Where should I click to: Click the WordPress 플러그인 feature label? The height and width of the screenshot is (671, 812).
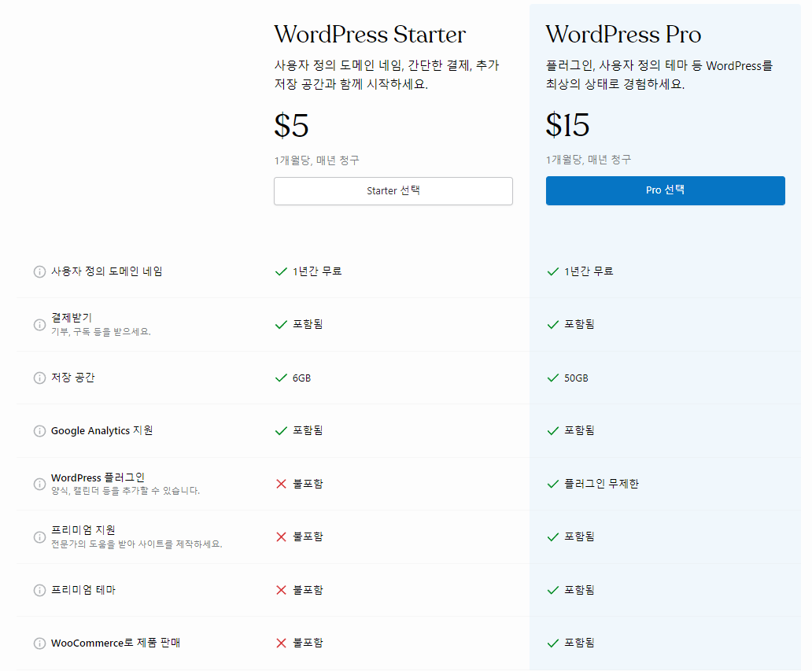tap(98, 477)
